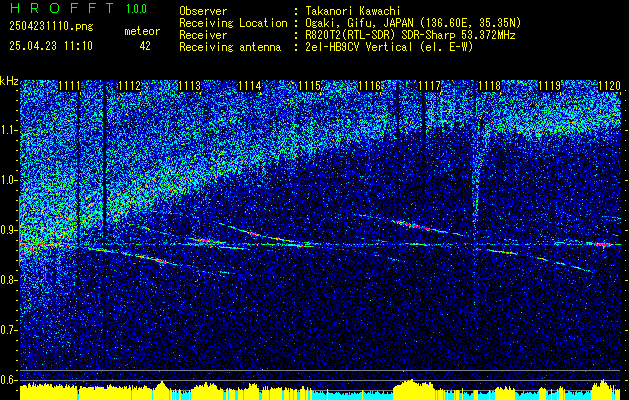Click the kHz axis unit label
Image resolution: width=629 pixels, height=400 pixels.
point(9,81)
